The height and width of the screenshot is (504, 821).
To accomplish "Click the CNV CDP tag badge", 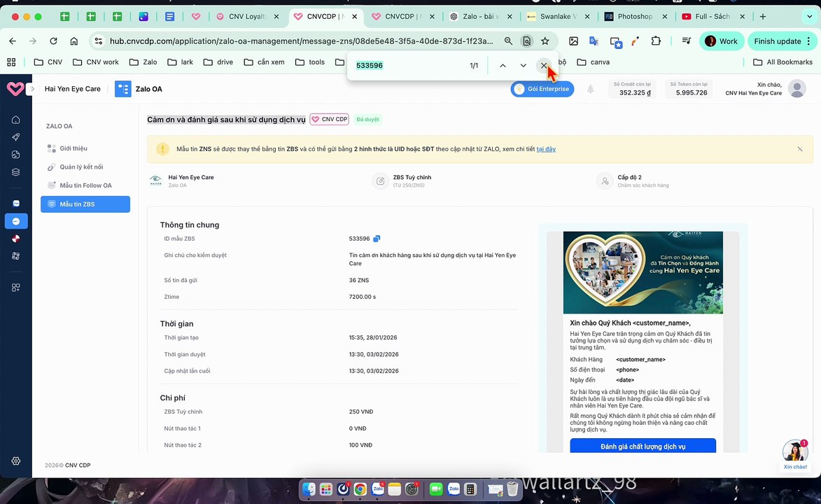I will tap(330, 120).
